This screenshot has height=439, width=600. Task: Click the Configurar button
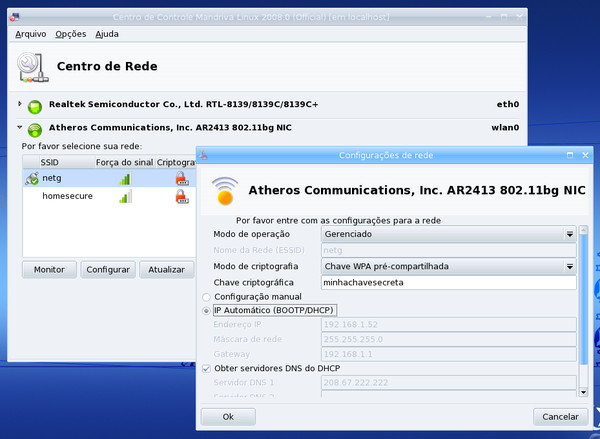(x=108, y=269)
